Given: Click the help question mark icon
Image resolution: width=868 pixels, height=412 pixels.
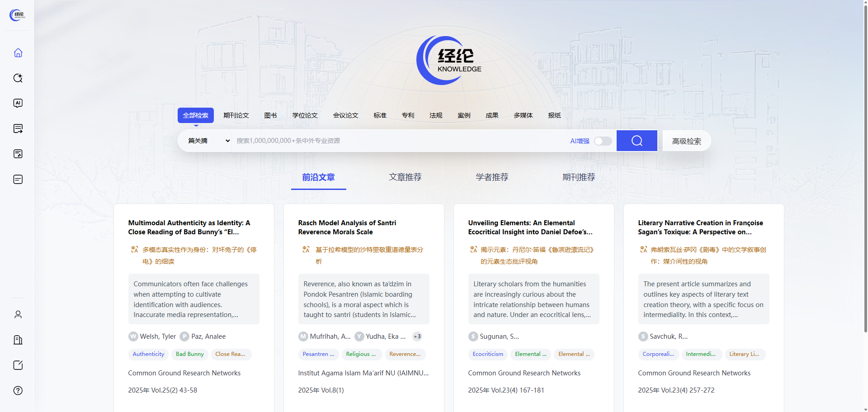Looking at the screenshot, I should click(x=18, y=390).
